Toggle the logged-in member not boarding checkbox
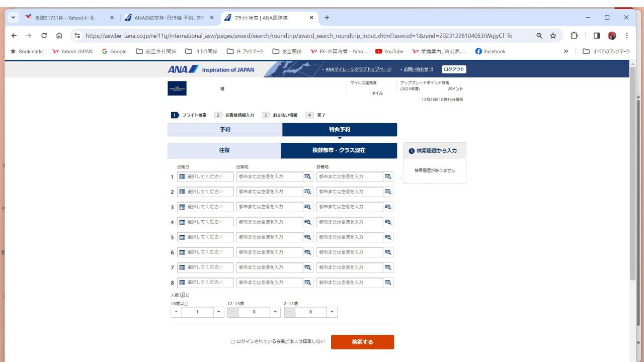 pyautogui.click(x=233, y=342)
